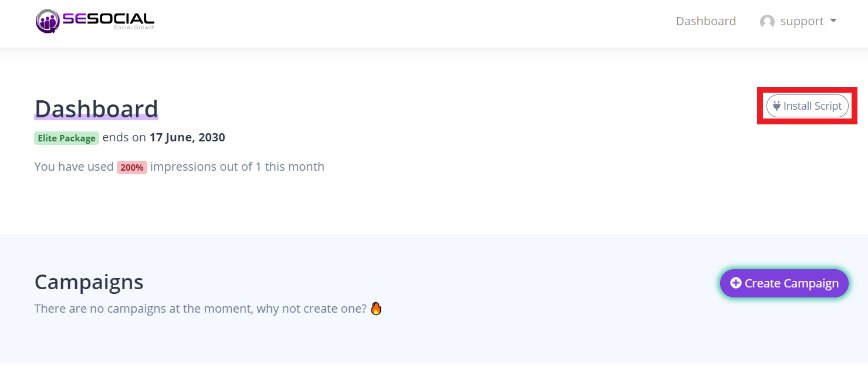Viewport: 868px width, 369px height.
Task: Click the 'no campaigns at the moment' message
Action: pos(201,309)
